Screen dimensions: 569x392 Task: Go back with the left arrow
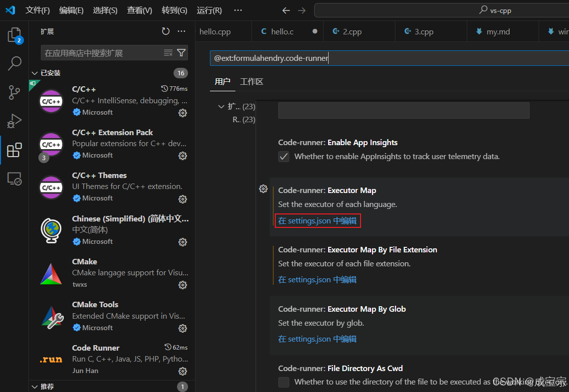(x=286, y=10)
